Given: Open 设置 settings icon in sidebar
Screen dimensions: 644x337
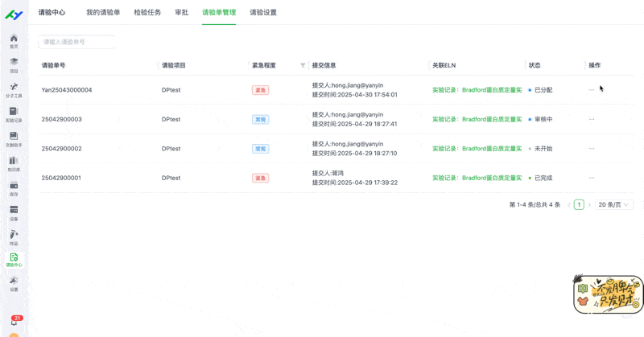Looking at the screenshot, I should tap(14, 282).
